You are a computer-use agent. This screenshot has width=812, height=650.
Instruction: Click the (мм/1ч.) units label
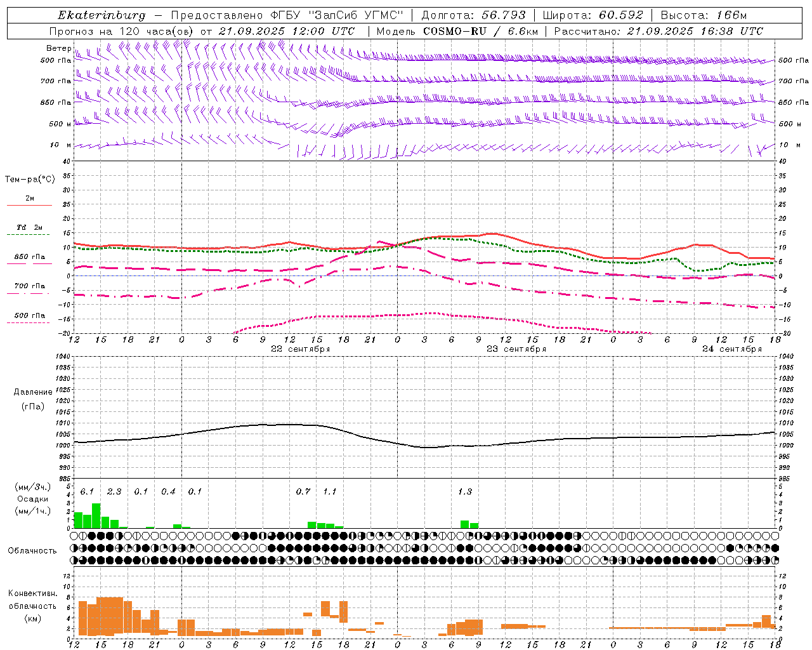click(33, 511)
